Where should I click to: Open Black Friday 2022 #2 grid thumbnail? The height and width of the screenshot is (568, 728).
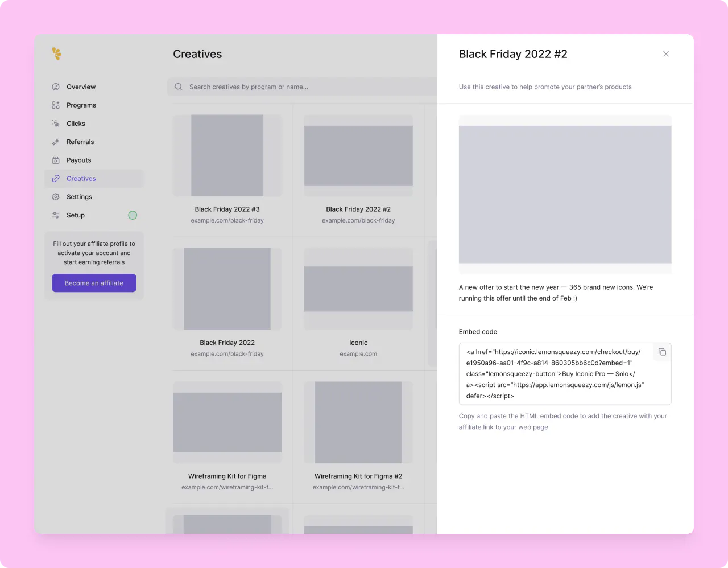(x=358, y=155)
